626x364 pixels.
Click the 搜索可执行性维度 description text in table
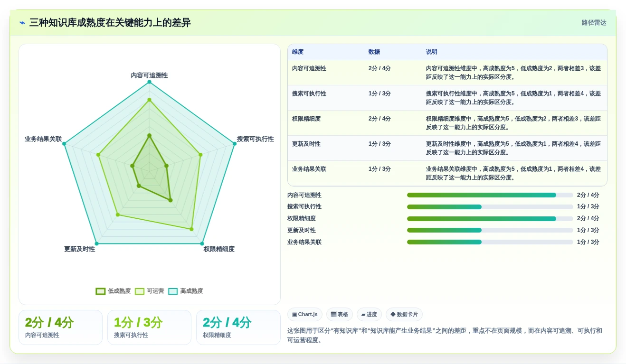(x=513, y=98)
